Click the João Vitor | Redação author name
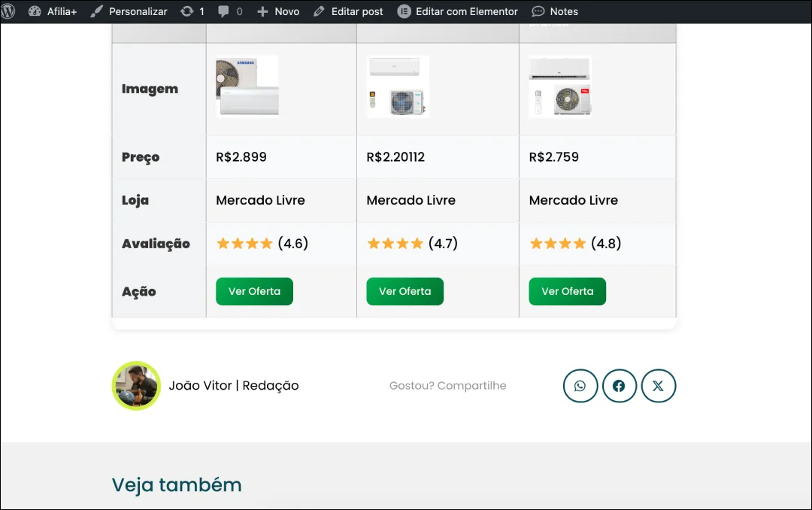The height and width of the screenshot is (510, 812). (234, 386)
